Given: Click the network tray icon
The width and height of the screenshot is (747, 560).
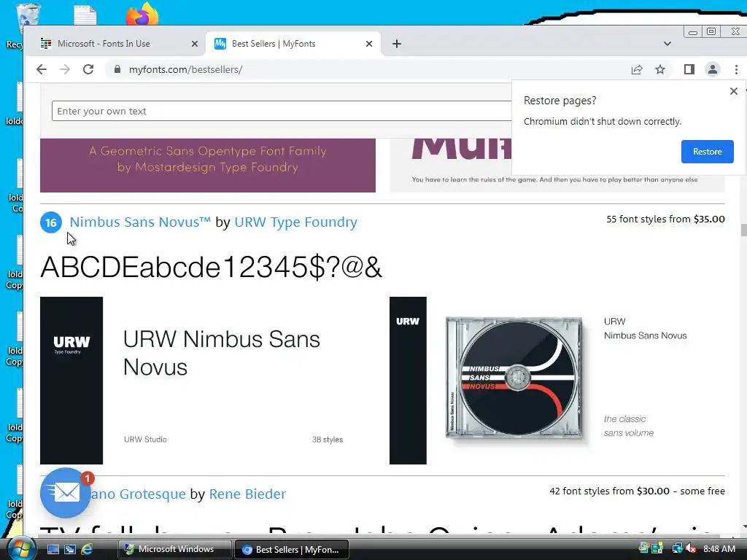Looking at the screenshot, I should tap(677, 548).
